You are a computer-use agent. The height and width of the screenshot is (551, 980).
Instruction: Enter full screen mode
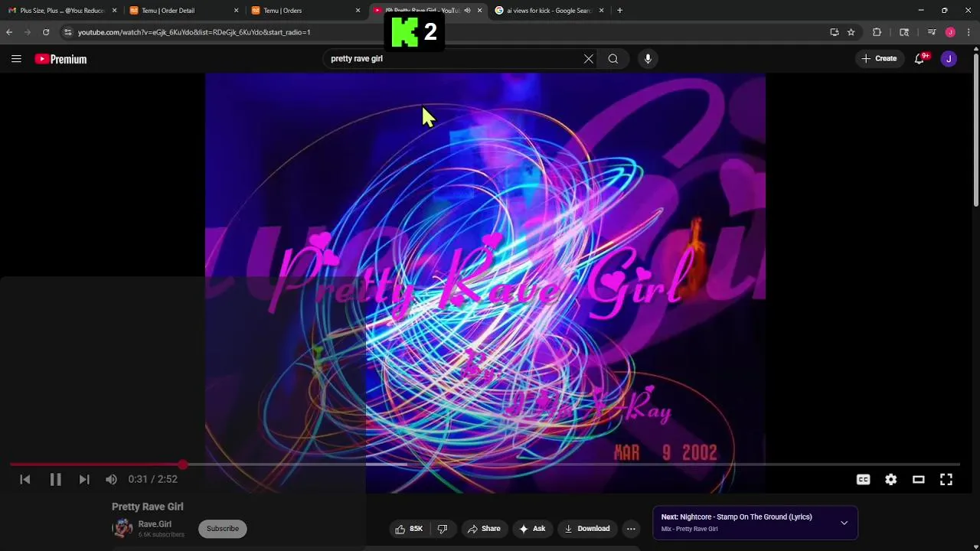click(x=946, y=479)
